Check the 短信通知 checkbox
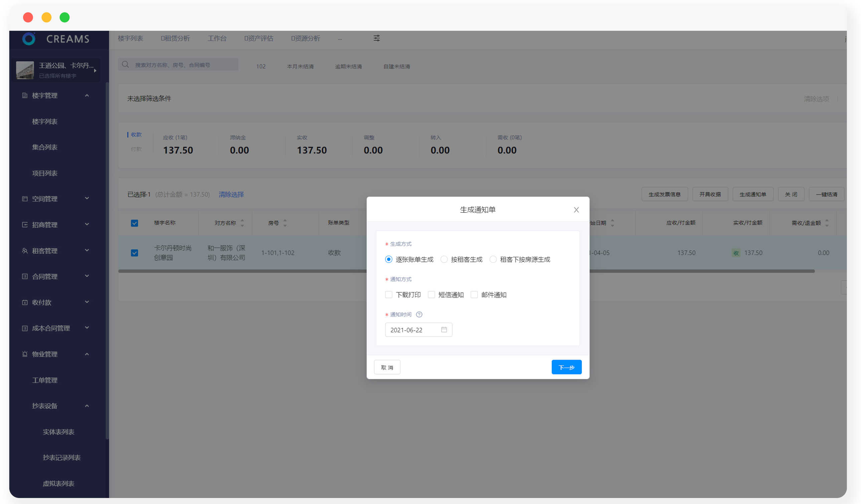This screenshot has width=861, height=504. pos(431,295)
